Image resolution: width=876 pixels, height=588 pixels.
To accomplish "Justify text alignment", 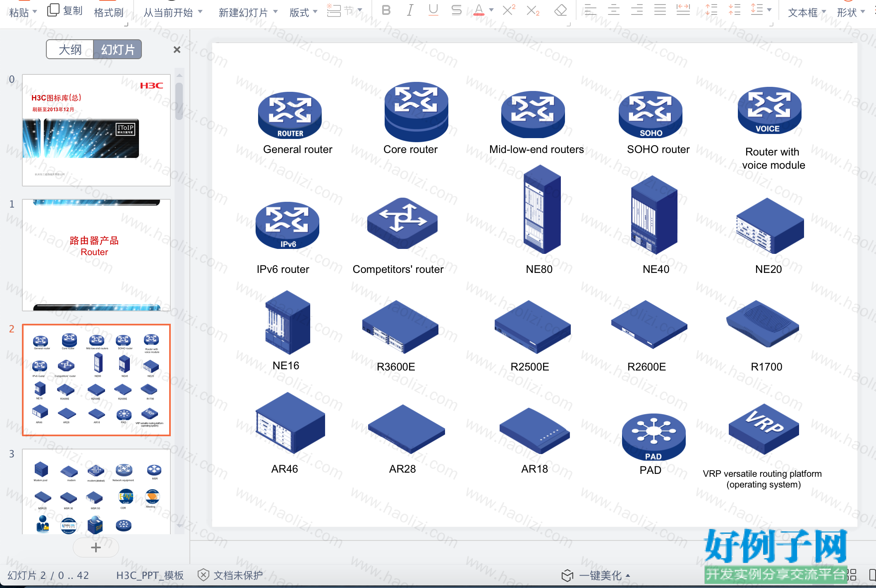I will pos(660,10).
